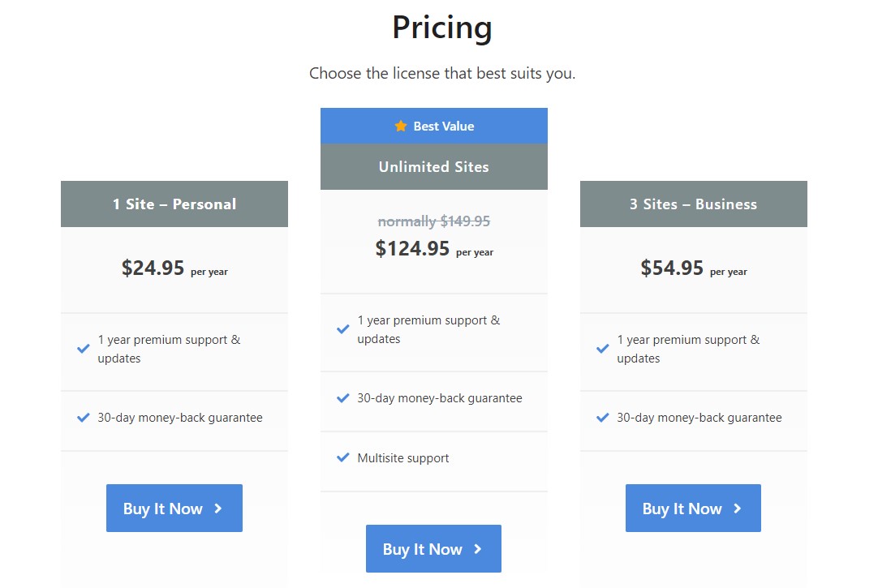Click the $124.95 per year price

coord(434,248)
